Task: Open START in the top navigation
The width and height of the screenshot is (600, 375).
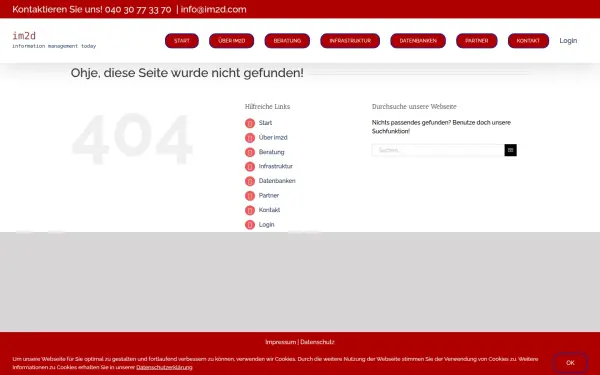Action: 182,41
